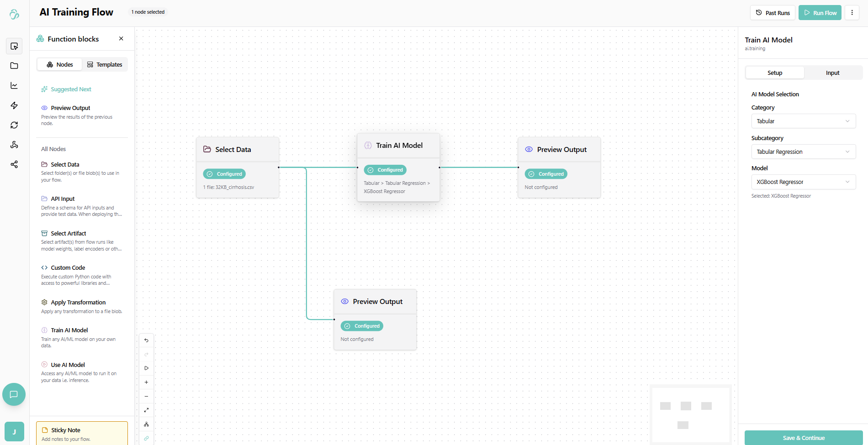868x445 pixels.
Task: Click the fit view expand icon
Action: pos(146,410)
